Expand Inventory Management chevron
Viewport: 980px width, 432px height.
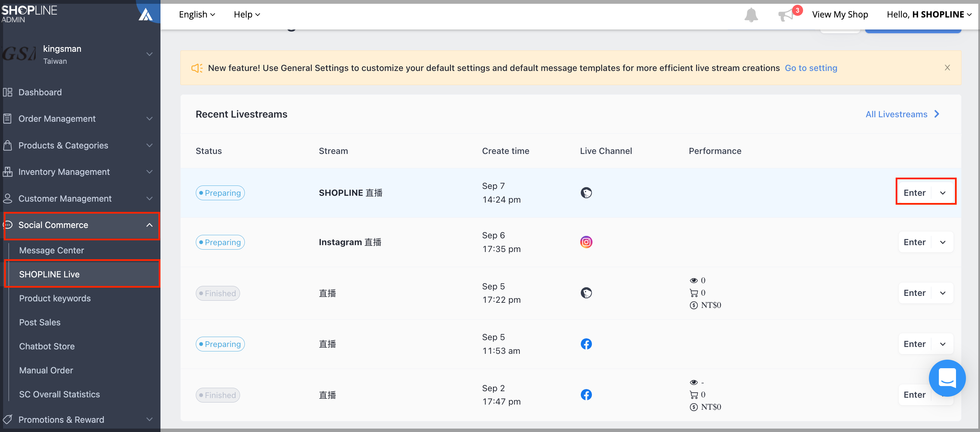(150, 172)
